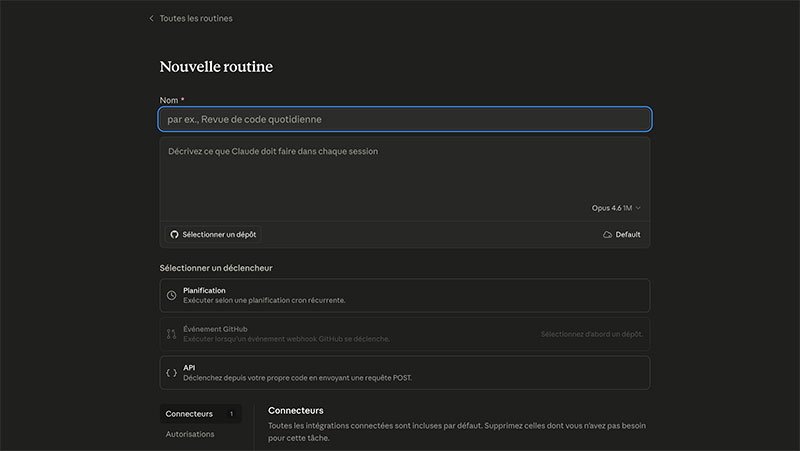800x451 pixels.
Task: Select the Événement GitHub trigger
Action: [x=405, y=334]
